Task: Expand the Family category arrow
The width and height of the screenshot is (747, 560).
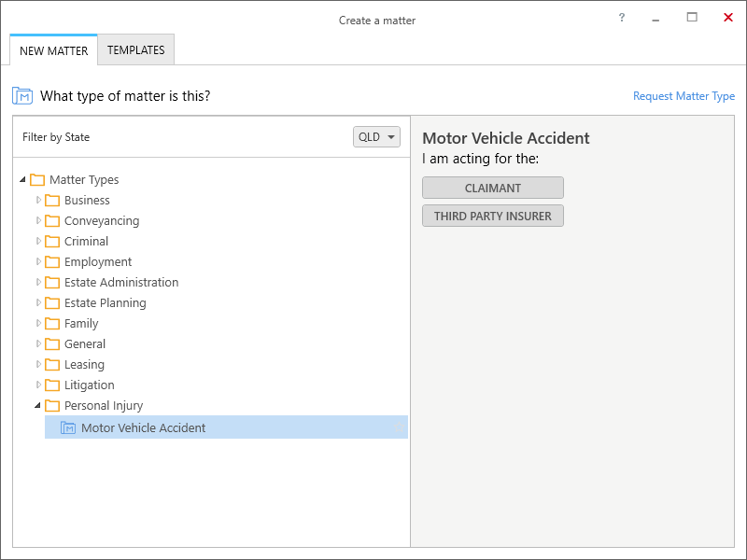Action: click(38, 323)
